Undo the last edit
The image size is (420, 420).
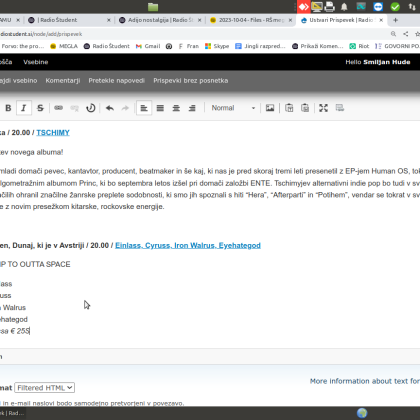[110, 108]
